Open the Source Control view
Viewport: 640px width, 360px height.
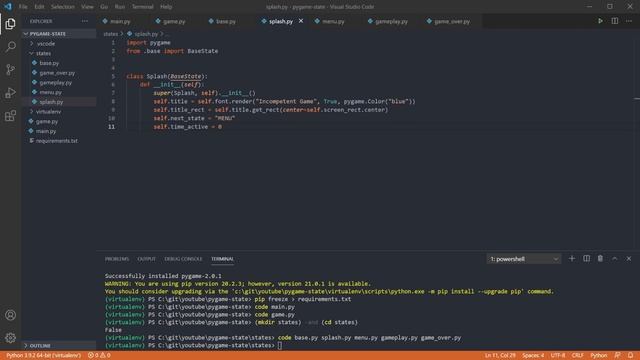coord(10,69)
